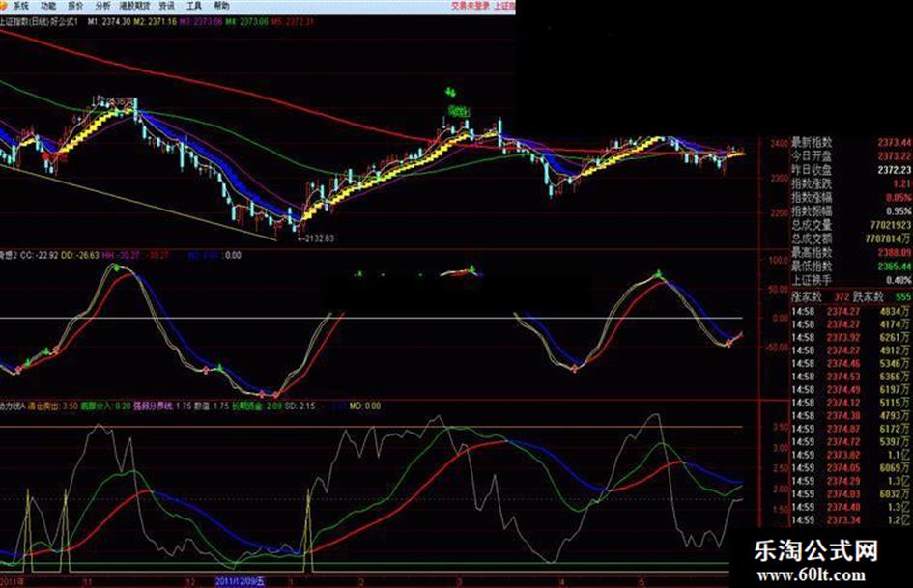Select the 2011/12/09 highlighted date marker

pos(240,581)
